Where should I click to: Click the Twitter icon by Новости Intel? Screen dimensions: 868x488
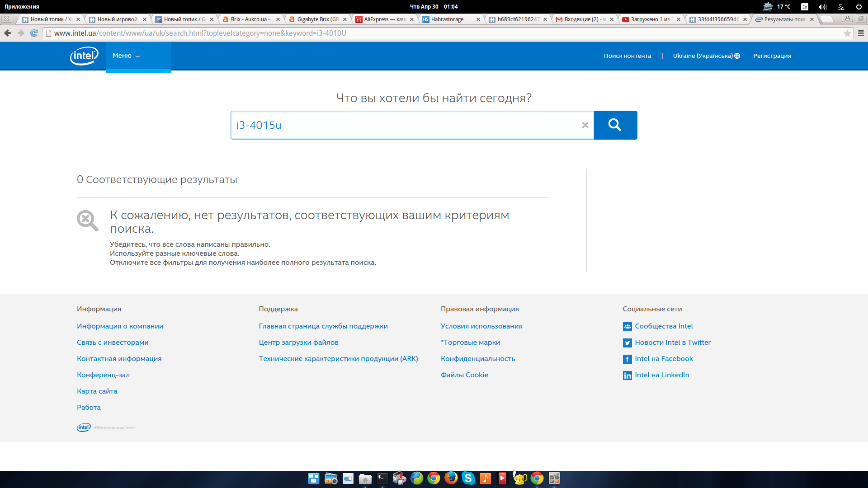point(627,343)
